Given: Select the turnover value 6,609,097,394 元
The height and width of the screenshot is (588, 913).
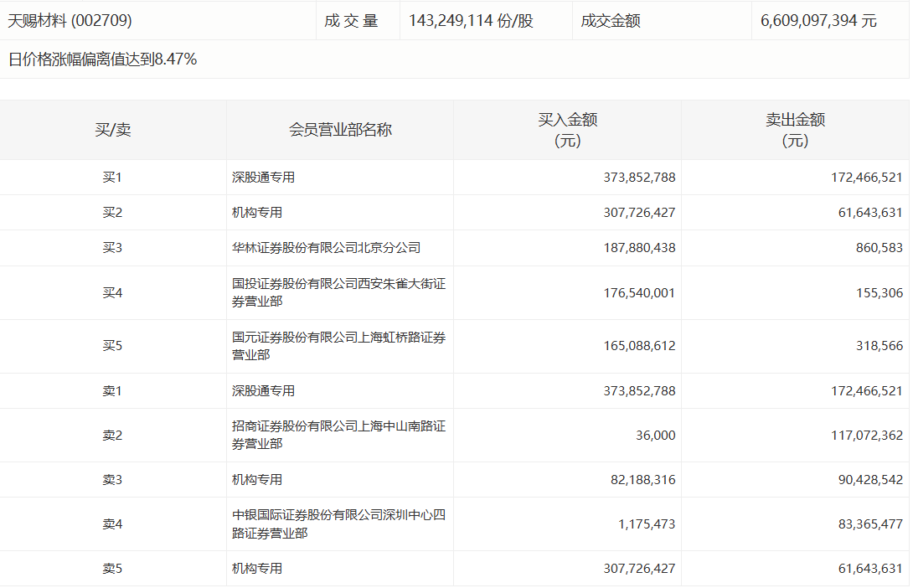Looking at the screenshot, I should [818, 21].
